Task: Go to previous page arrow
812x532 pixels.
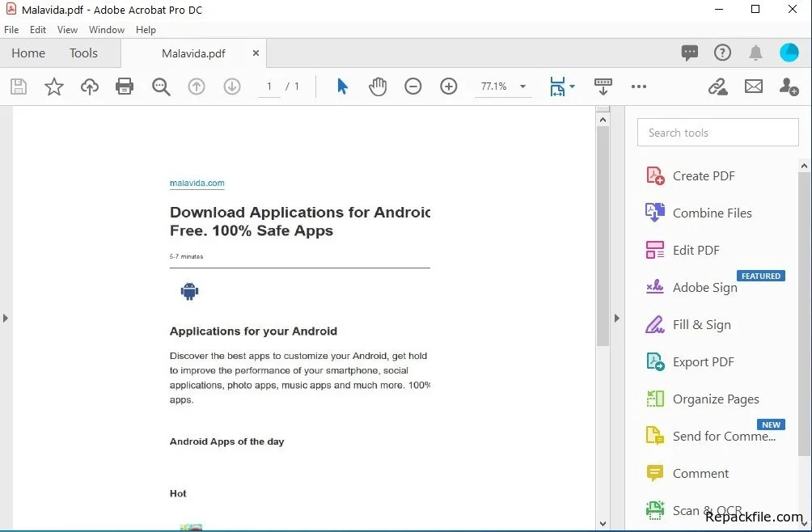Action: click(197, 87)
